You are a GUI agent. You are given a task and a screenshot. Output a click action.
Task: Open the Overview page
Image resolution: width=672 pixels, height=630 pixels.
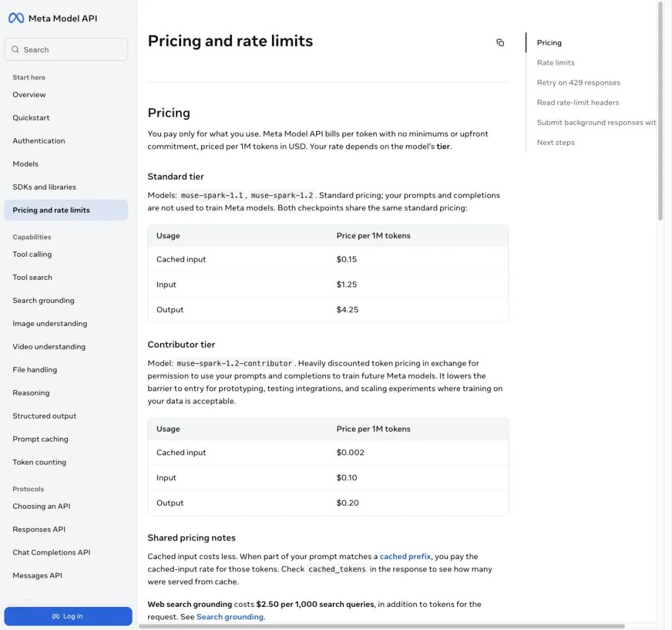coord(29,95)
